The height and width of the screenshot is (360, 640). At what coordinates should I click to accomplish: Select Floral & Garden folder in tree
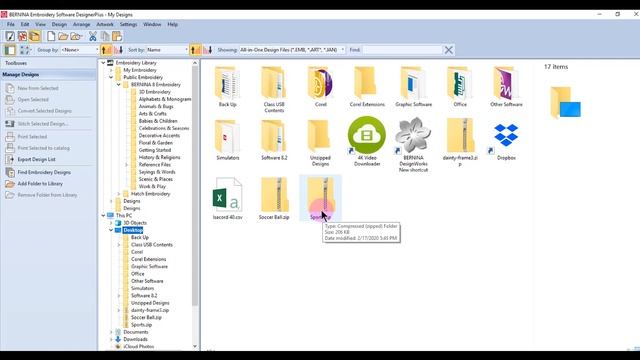point(156,143)
